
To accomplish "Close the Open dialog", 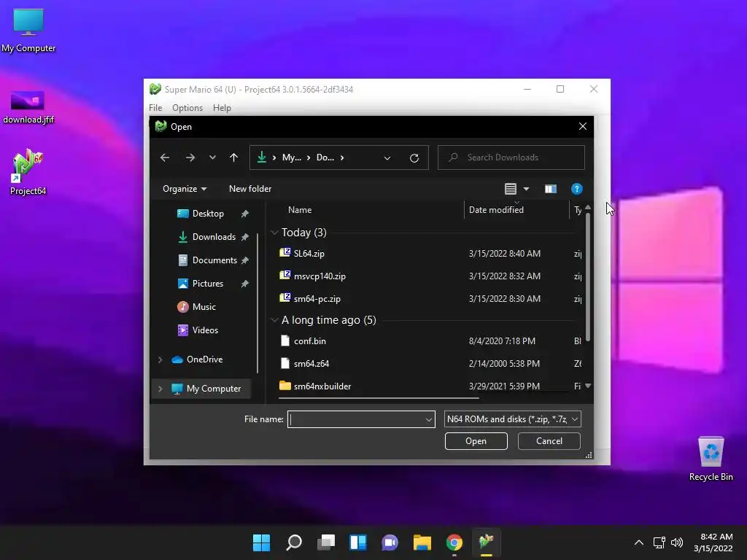I will [583, 127].
